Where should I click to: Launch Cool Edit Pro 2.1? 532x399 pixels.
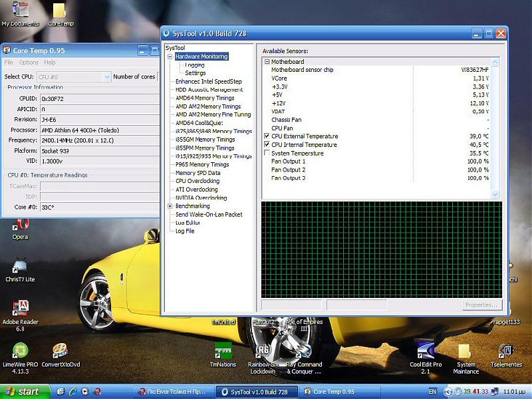(426, 358)
